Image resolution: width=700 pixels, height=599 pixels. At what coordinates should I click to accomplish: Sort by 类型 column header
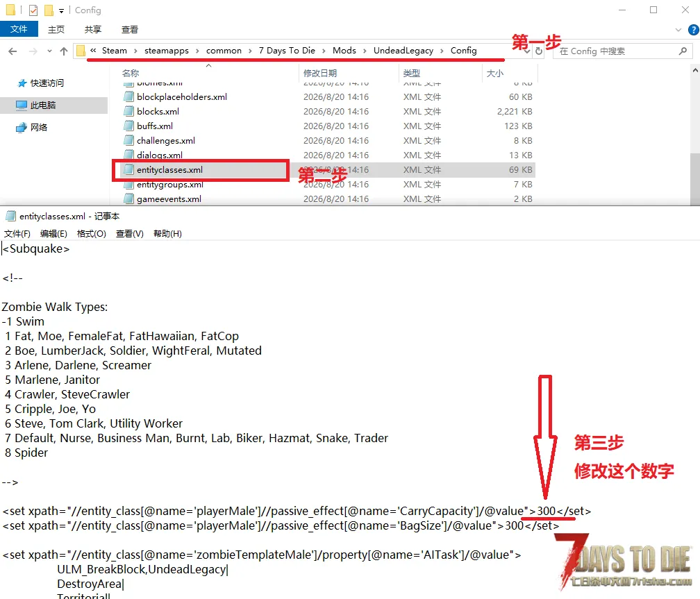coord(412,73)
